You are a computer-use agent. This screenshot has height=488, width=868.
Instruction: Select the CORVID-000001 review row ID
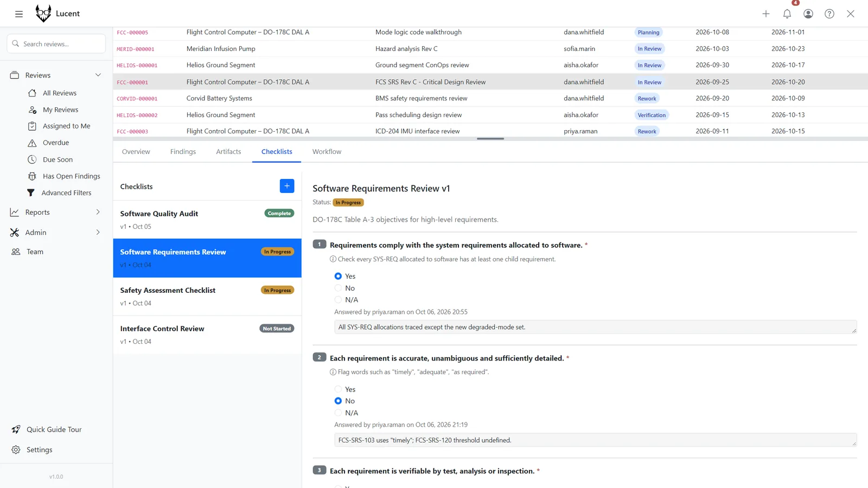(137, 99)
